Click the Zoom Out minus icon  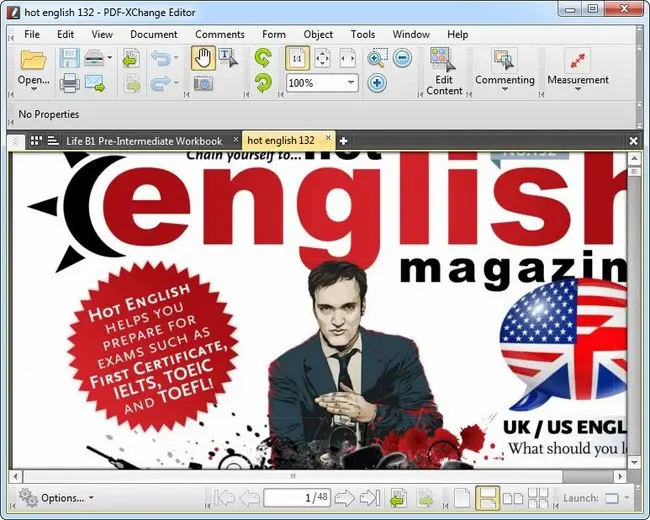tap(402, 58)
